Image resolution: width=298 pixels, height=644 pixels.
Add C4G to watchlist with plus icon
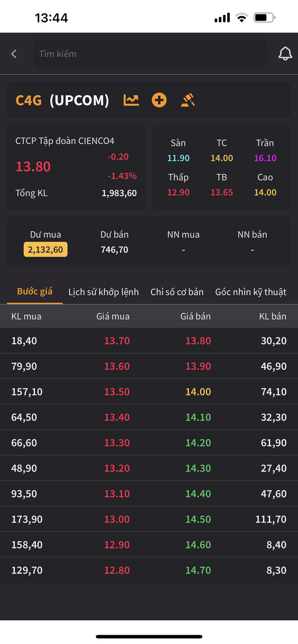pos(159,100)
